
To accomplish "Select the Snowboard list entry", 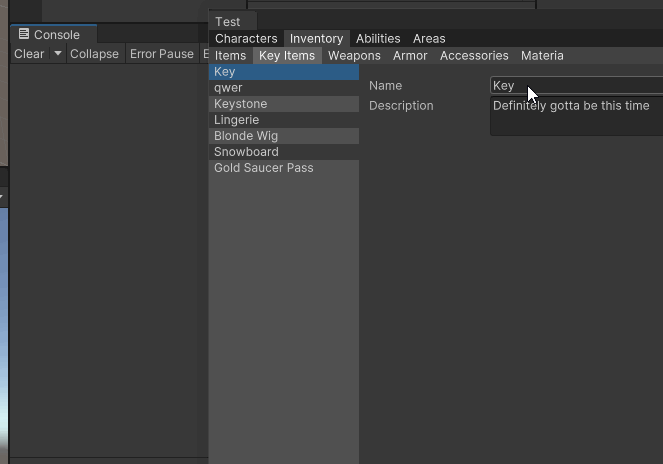I will 284,152.
